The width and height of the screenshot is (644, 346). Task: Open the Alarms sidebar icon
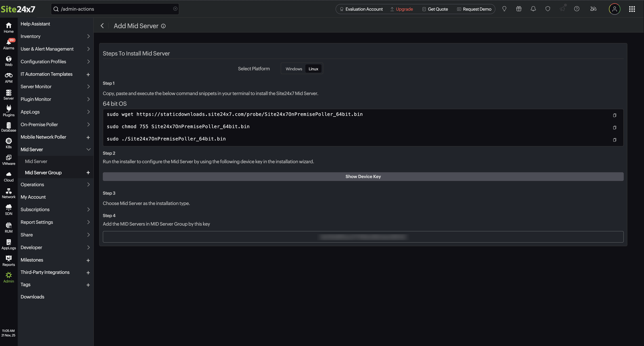click(x=9, y=44)
